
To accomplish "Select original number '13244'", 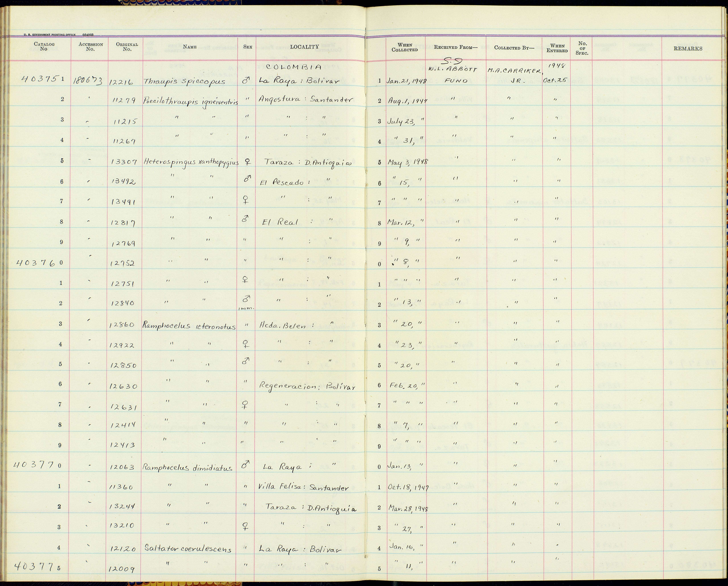I will coord(122,507).
